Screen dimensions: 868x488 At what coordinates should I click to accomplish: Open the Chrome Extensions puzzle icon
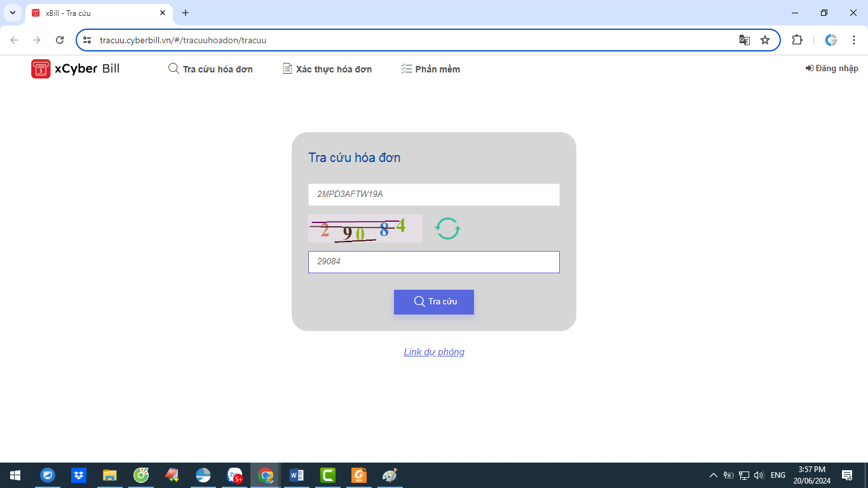(x=797, y=40)
